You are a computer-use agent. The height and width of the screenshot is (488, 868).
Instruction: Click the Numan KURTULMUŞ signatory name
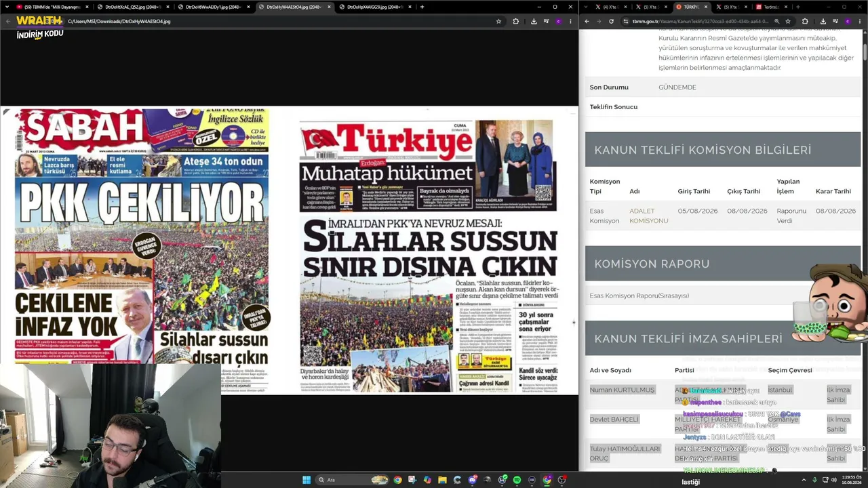pyautogui.click(x=622, y=390)
